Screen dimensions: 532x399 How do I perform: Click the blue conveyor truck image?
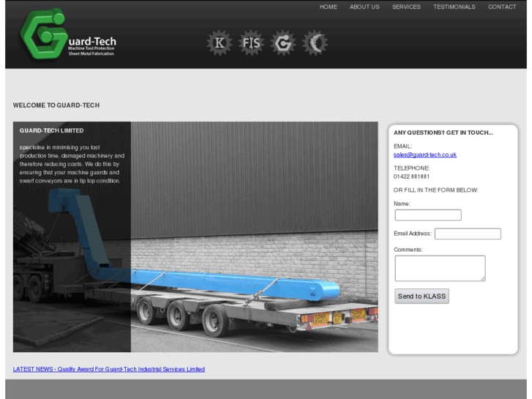coord(195,236)
